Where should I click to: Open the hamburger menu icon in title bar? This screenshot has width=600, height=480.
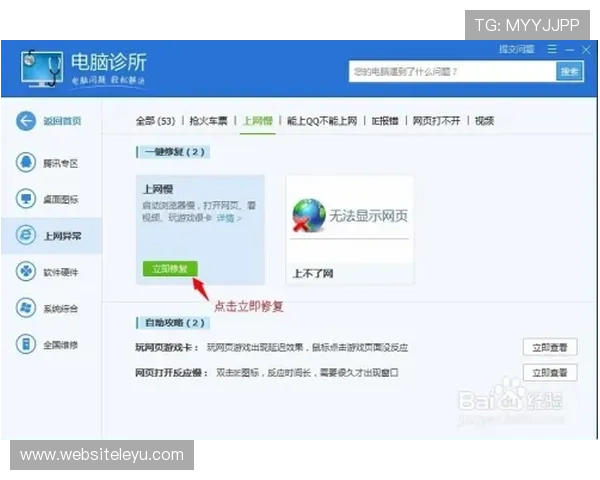point(552,49)
